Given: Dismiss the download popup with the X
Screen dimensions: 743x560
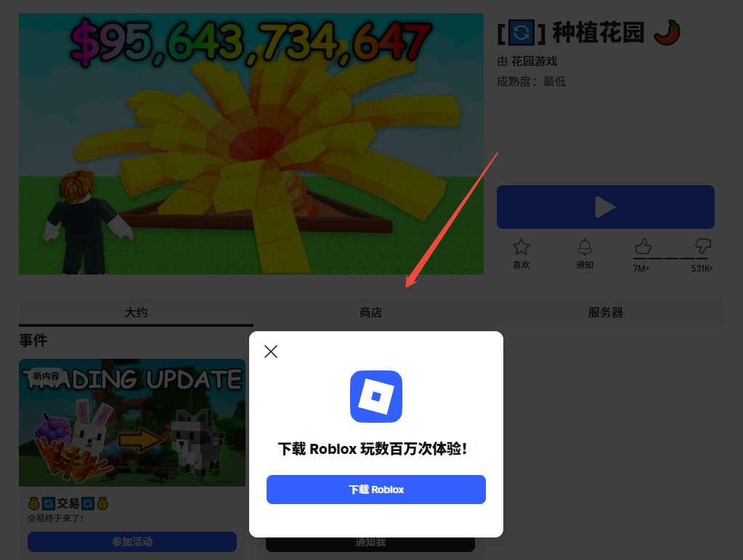Looking at the screenshot, I should coord(271,352).
